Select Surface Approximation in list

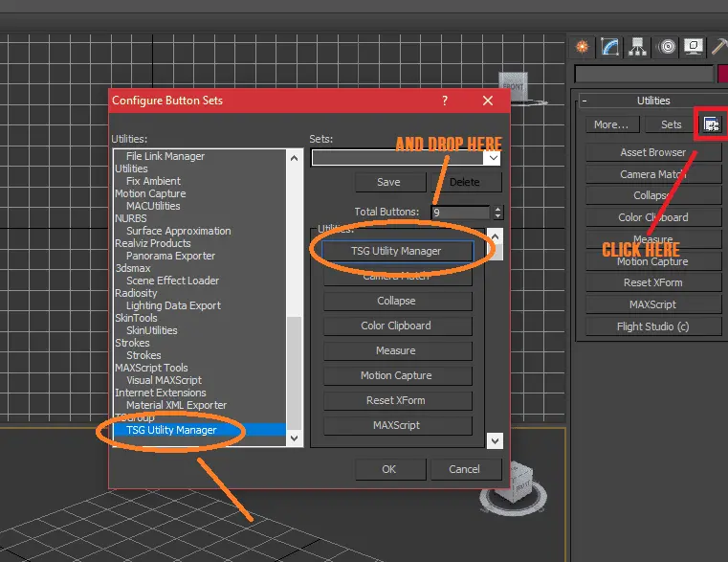coord(179,231)
